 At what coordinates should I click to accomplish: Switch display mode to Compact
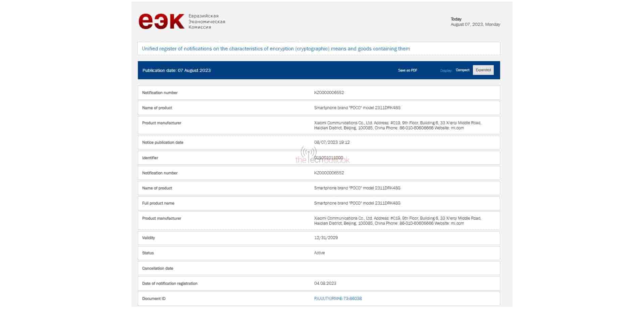point(463,70)
